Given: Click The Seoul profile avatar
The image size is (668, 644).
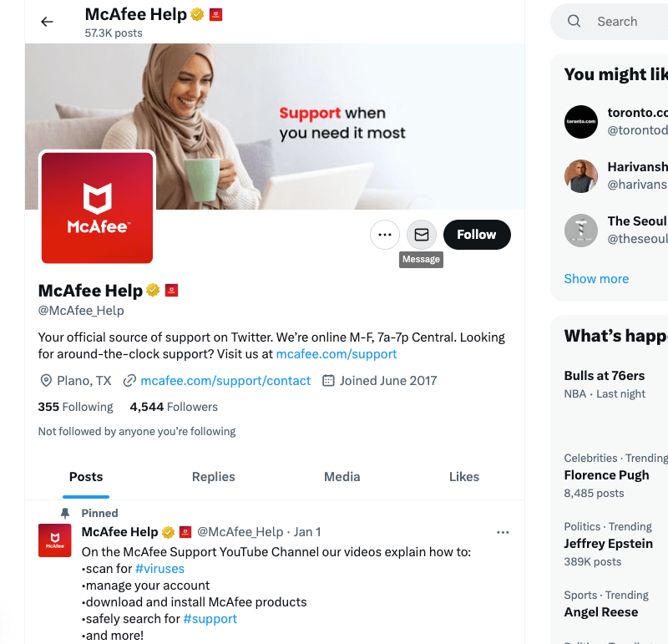Looking at the screenshot, I should click(581, 231).
